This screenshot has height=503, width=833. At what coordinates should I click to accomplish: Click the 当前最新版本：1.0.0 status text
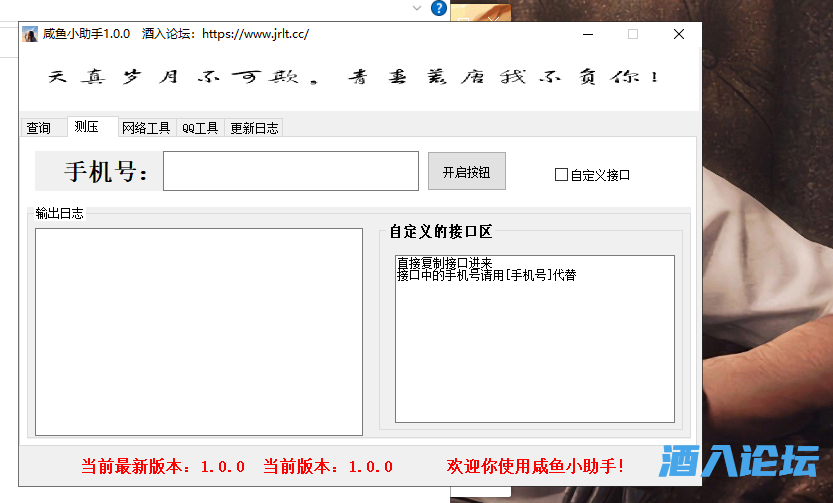pos(163,466)
